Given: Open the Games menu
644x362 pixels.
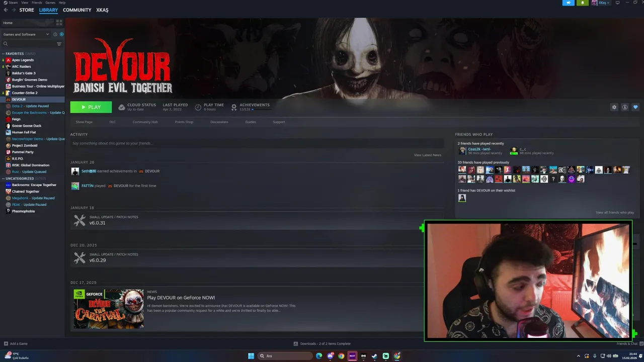Looking at the screenshot, I should pyautogui.click(x=50, y=3).
